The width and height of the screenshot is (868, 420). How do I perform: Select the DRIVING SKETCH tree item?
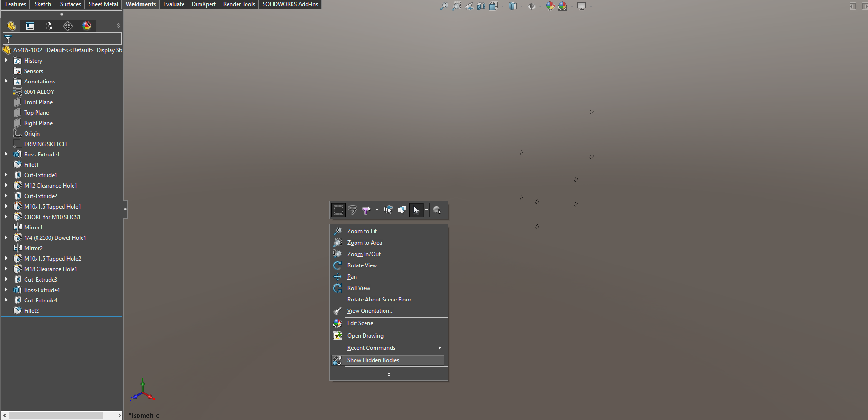pos(46,144)
